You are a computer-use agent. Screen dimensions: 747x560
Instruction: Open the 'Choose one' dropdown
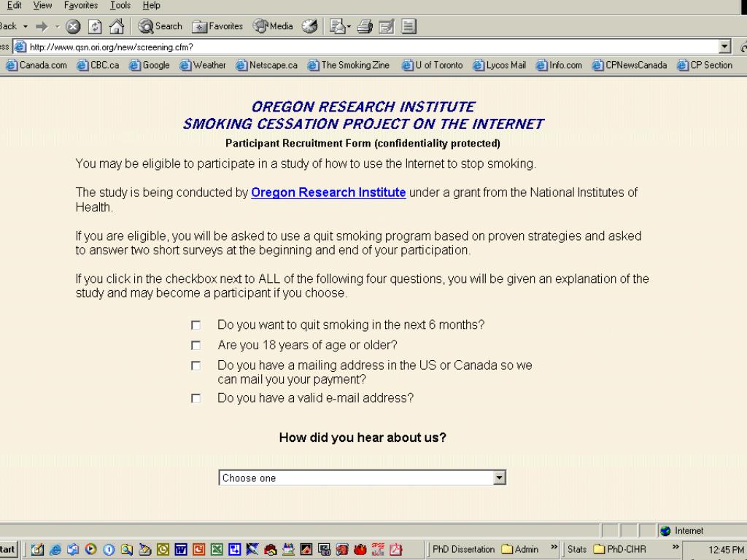click(362, 478)
